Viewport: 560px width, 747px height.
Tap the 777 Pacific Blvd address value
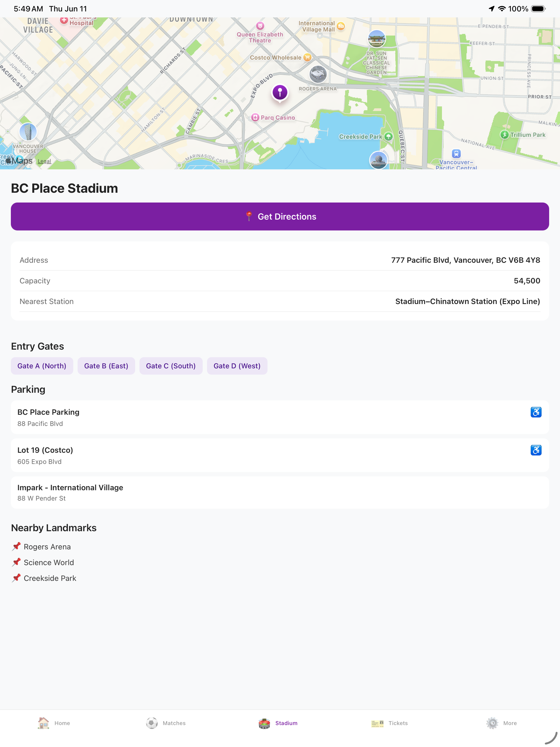pos(465,260)
